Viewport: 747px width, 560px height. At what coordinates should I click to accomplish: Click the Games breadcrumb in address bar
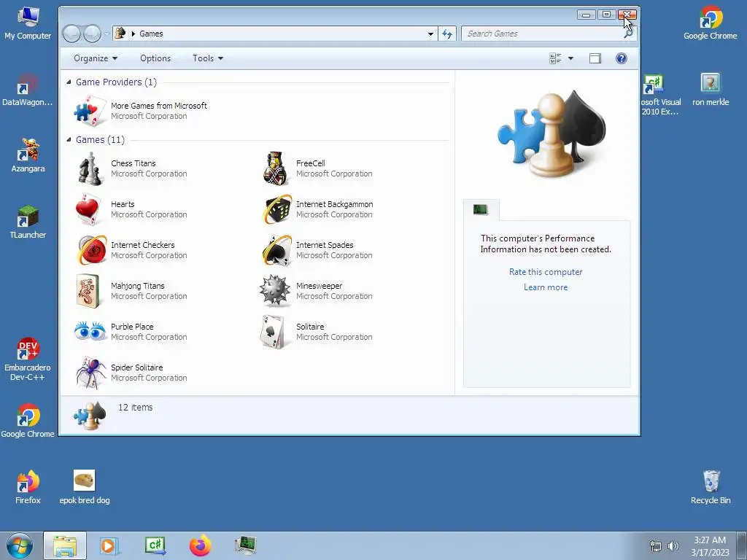151,34
